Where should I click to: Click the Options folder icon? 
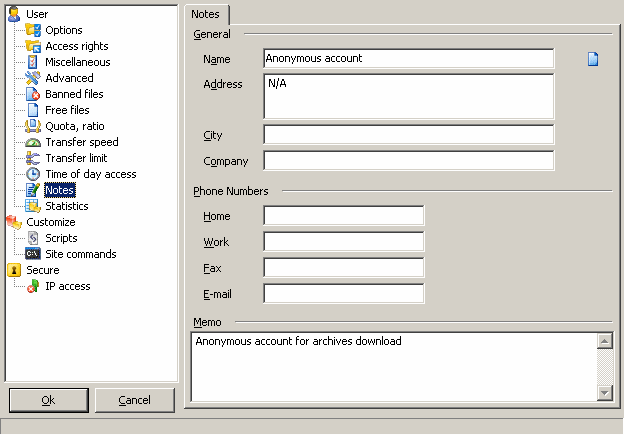pos(33,30)
